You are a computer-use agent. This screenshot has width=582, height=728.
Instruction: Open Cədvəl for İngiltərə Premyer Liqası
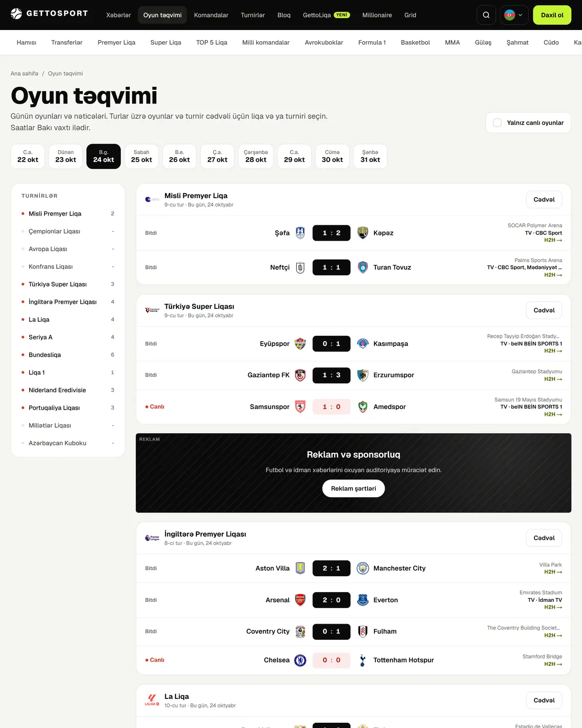pyautogui.click(x=544, y=538)
